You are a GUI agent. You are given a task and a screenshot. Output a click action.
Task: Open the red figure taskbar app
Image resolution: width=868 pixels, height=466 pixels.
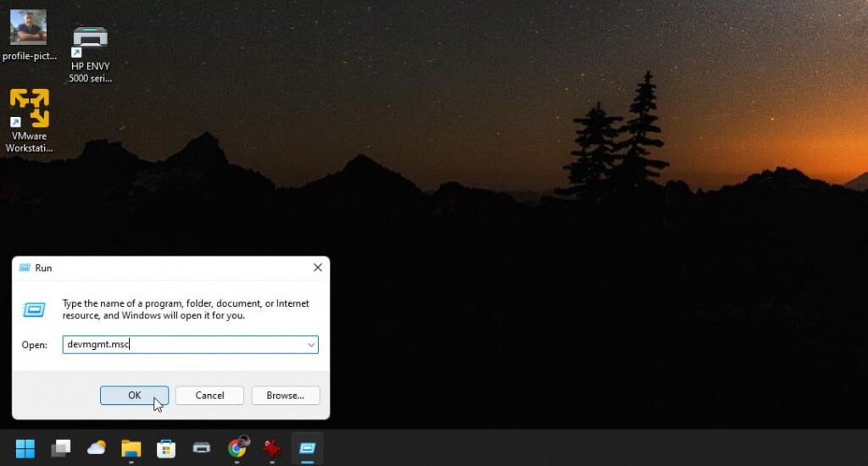click(x=272, y=448)
